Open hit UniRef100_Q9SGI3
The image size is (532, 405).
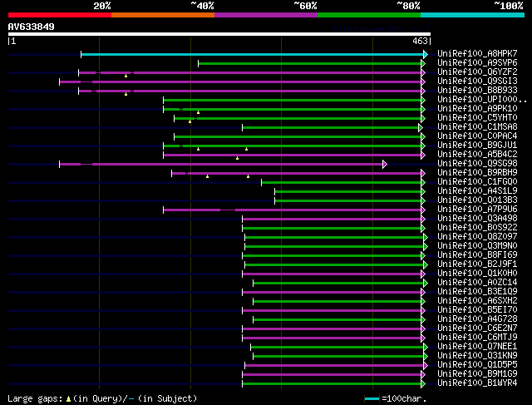(x=477, y=81)
